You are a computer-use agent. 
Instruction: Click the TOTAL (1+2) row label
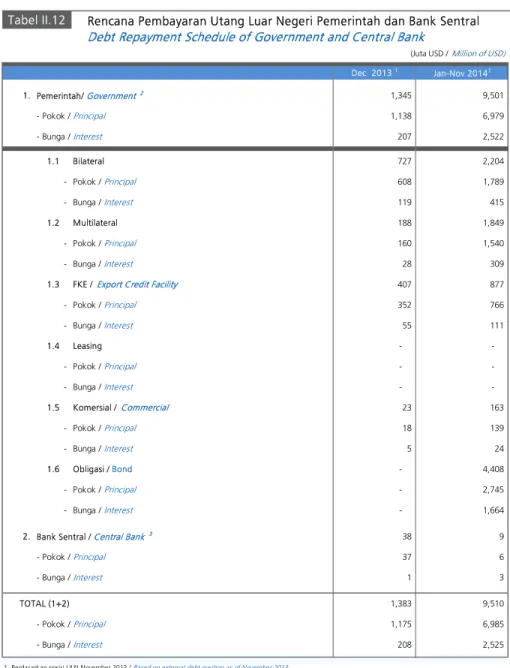44,604
